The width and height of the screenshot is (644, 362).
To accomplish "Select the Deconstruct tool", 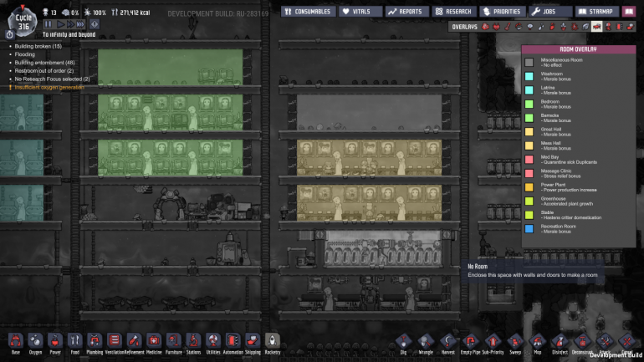I will click(x=582, y=342).
